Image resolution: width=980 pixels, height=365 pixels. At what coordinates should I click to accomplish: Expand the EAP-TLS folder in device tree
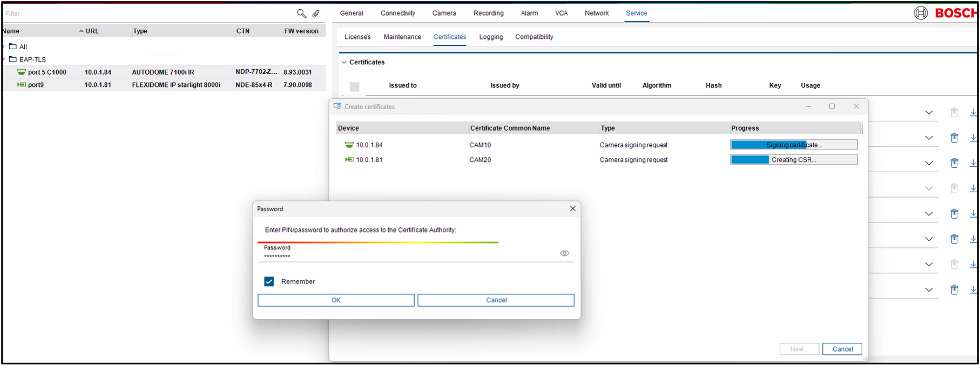4,59
